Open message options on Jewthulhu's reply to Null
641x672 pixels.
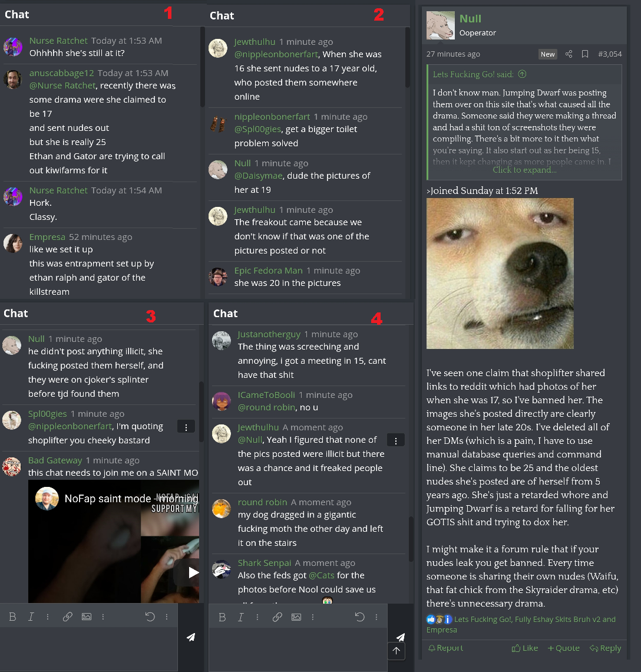pos(396,440)
